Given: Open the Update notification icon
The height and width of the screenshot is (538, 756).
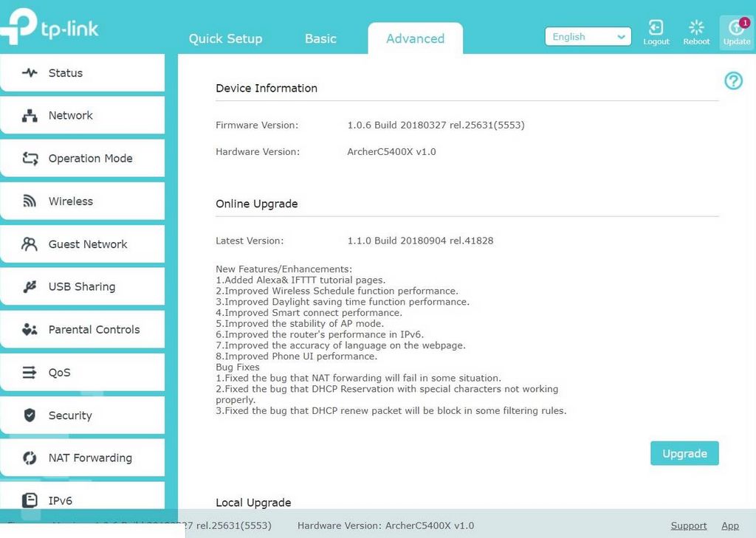Looking at the screenshot, I should pos(737,32).
